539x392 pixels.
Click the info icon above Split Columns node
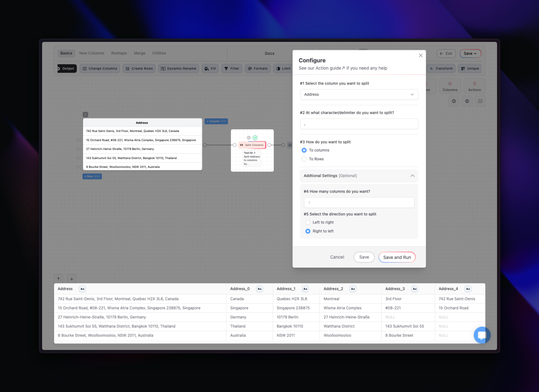[x=249, y=138]
